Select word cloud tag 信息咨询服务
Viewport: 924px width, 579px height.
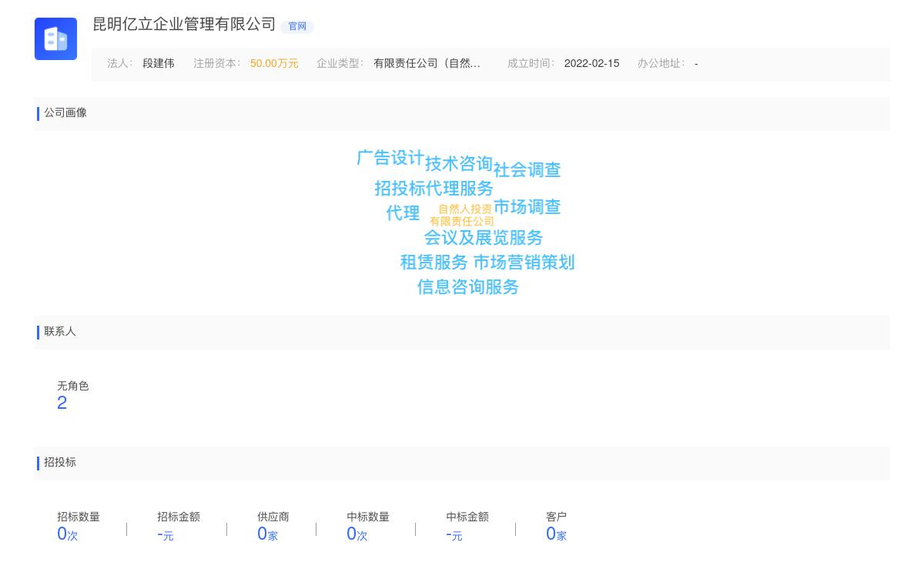468,287
